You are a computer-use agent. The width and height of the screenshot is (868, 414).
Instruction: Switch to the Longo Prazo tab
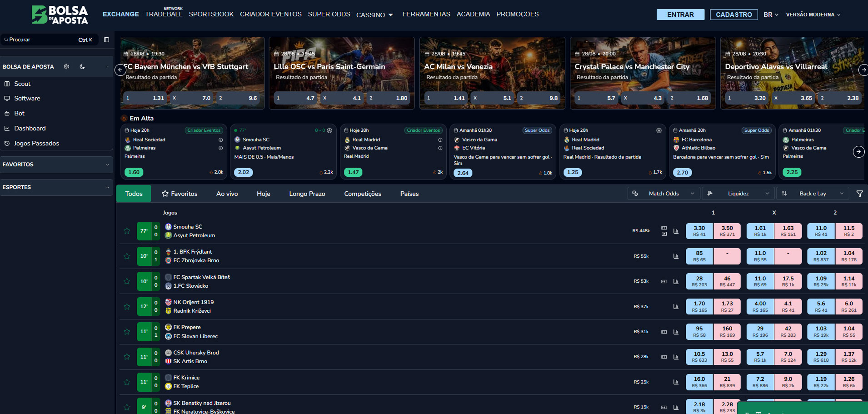click(x=307, y=194)
